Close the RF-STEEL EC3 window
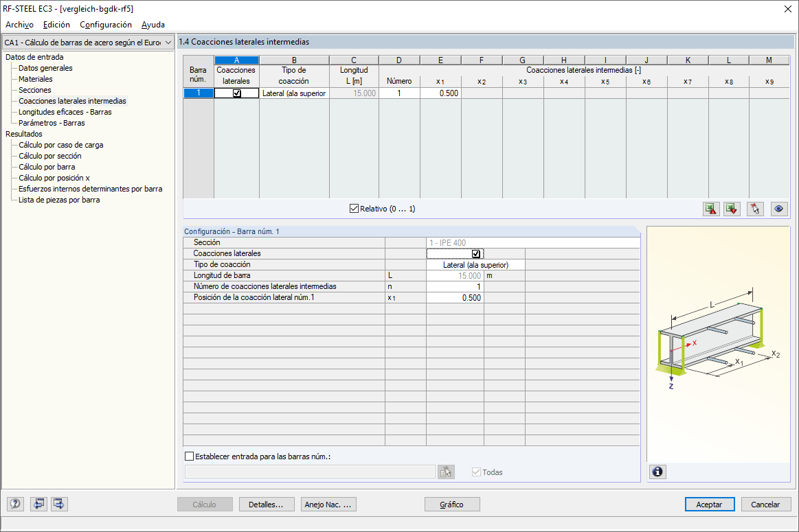This screenshot has height=532, width=799. point(787,9)
